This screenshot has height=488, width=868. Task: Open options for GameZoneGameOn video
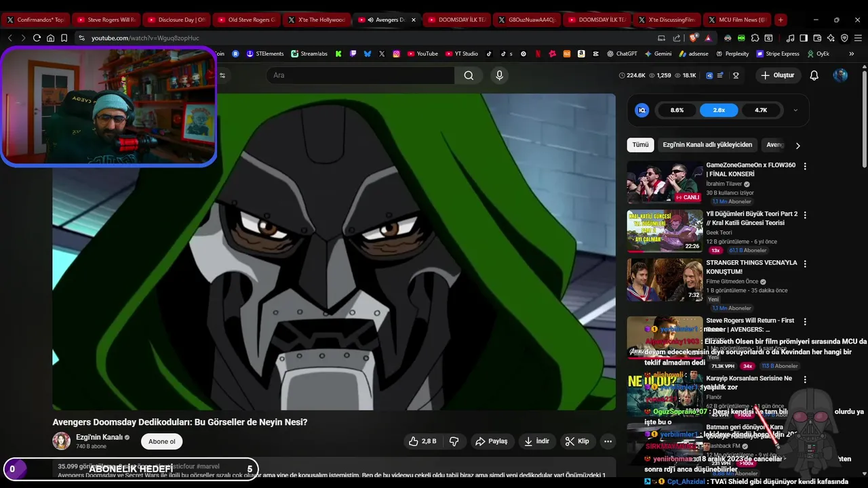[x=805, y=166]
